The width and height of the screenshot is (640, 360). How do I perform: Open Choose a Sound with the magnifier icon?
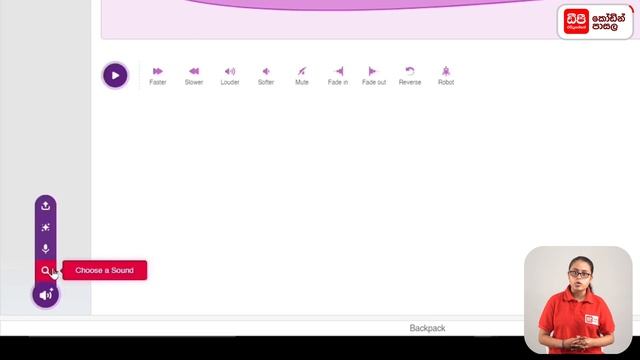(46, 270)
